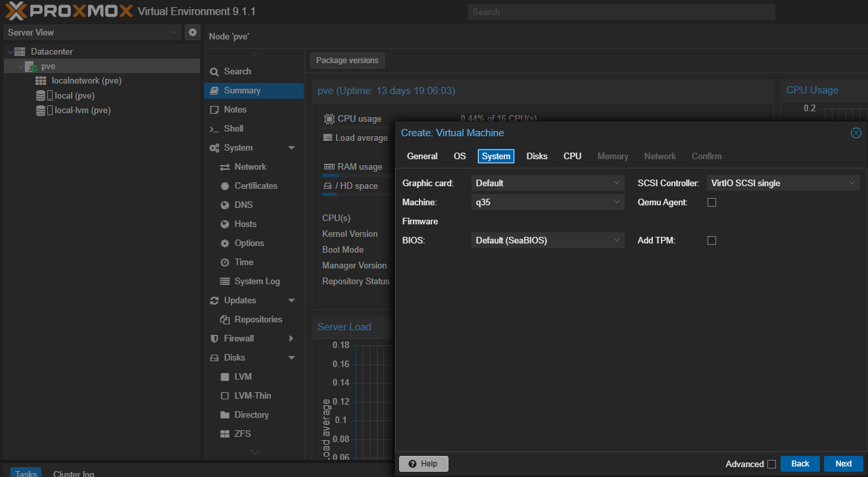Click the Next button
868x477 pixels.
click(844, 464)
